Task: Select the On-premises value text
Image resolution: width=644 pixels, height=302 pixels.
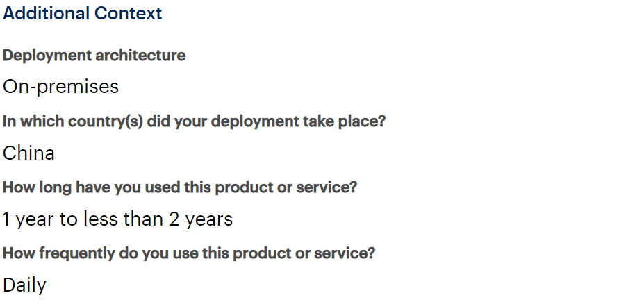Action: click(x=60, y=87)
